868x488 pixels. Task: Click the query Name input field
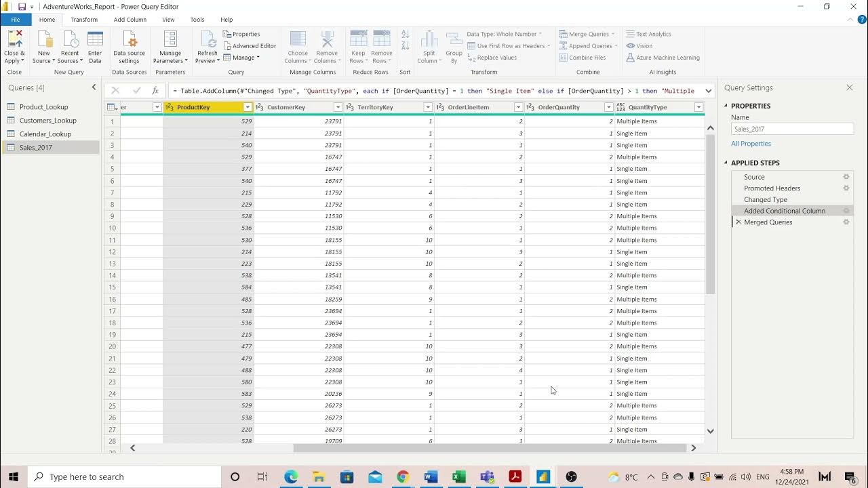tap(792, 129)
